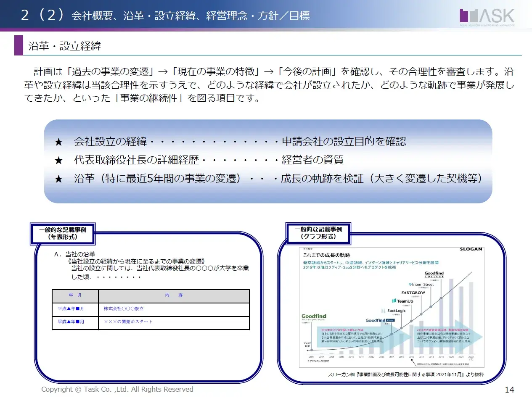Click the text 申請会社の設立目的を確認
This screenshot has width=532, height=398.
pyautogui.click(x=344, y=142)
